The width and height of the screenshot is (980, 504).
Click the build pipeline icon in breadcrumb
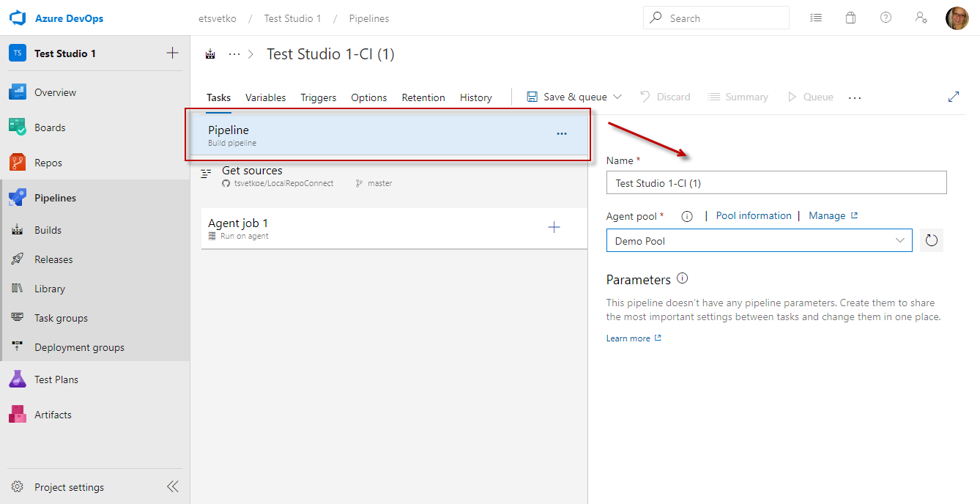[x=211, y=54]
